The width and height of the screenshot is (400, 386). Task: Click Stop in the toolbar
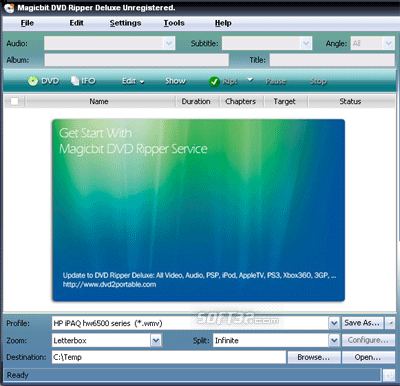coord(318,81)
